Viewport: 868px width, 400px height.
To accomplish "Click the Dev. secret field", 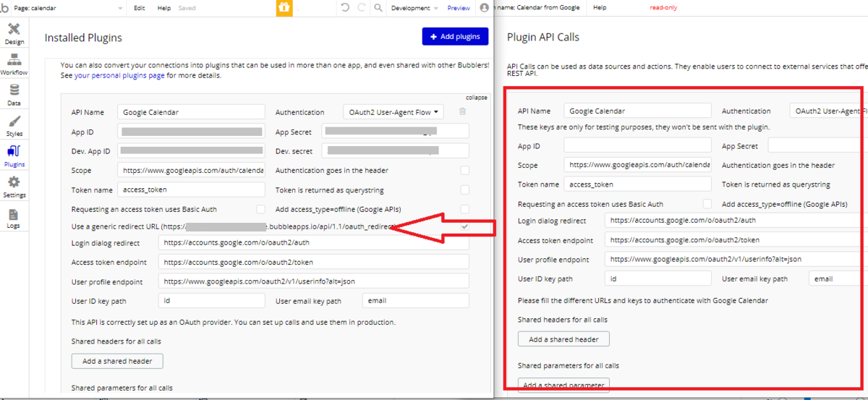I will point(396,150).
